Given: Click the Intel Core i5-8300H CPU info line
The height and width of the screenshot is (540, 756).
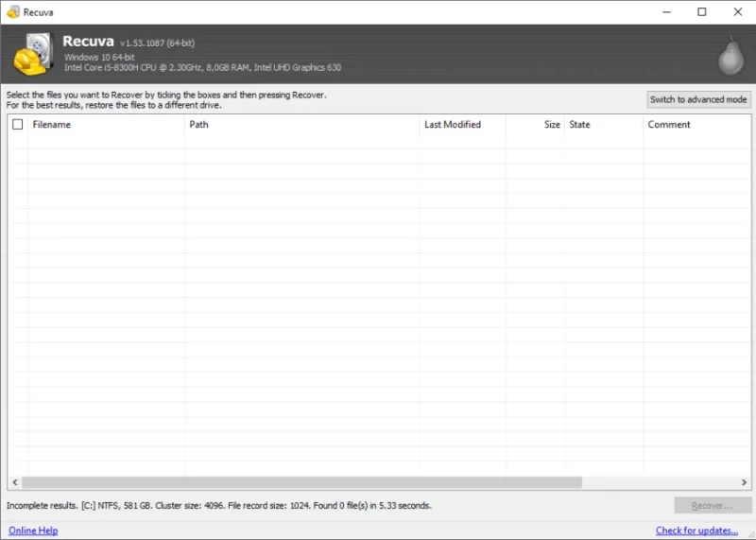Looking at the screenshot, I should 202,67.
